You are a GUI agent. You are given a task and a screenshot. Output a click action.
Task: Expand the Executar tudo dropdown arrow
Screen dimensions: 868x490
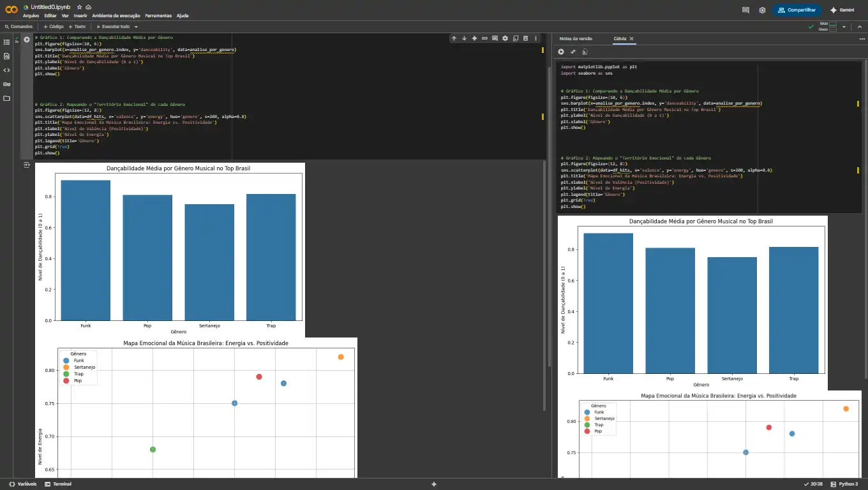coord(136,27)
